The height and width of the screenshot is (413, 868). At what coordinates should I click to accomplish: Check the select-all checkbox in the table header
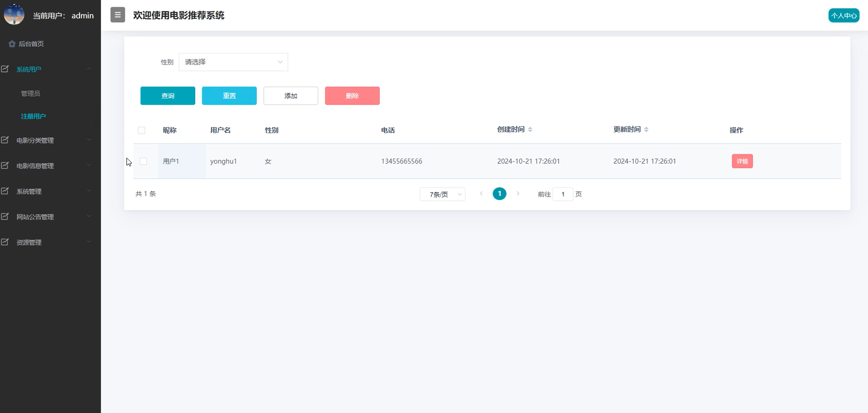141,130
